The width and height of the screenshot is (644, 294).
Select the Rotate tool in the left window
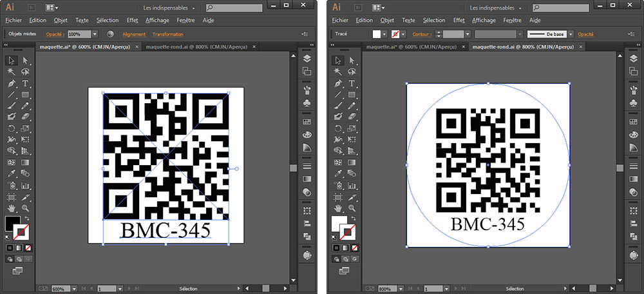pyautogui.click(x=12, y=128)
